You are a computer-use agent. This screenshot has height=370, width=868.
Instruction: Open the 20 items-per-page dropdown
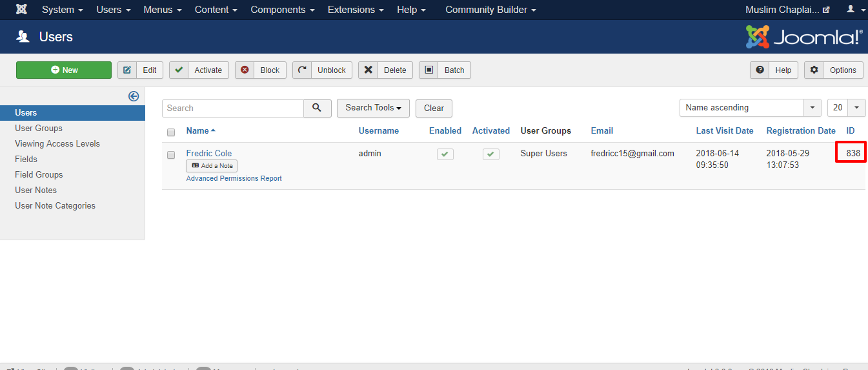[x=846, y=108]
